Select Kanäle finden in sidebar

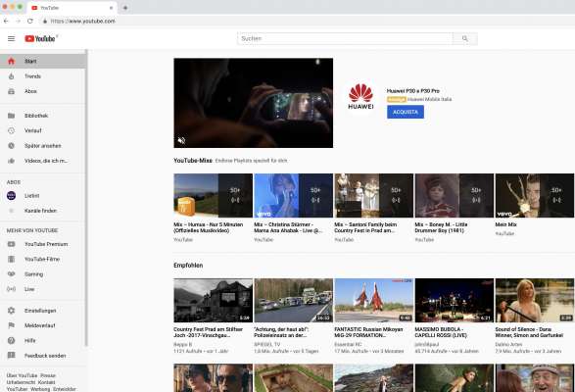point(41,211)
